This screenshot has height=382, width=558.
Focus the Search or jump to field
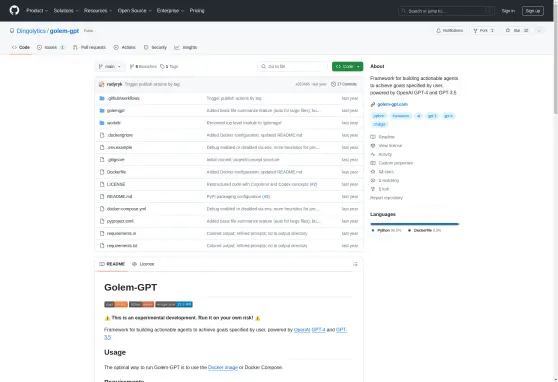447,11
